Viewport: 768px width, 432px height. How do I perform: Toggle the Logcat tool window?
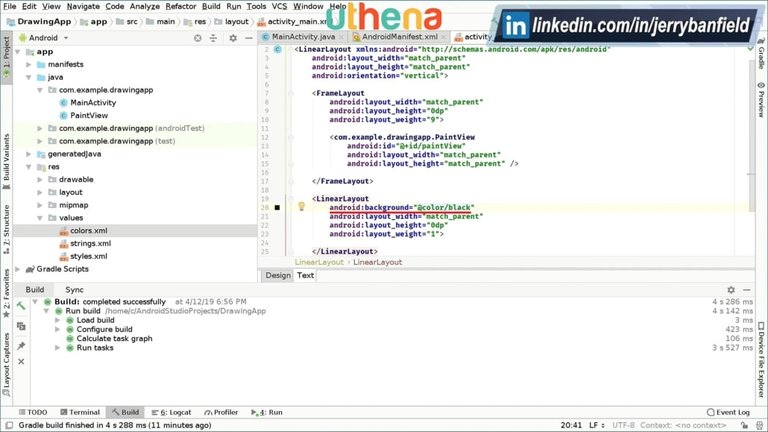(x=174, y=412)
